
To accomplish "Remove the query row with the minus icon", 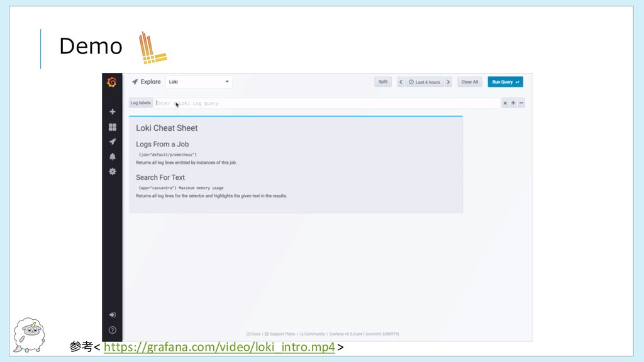I will click(521, 103).
